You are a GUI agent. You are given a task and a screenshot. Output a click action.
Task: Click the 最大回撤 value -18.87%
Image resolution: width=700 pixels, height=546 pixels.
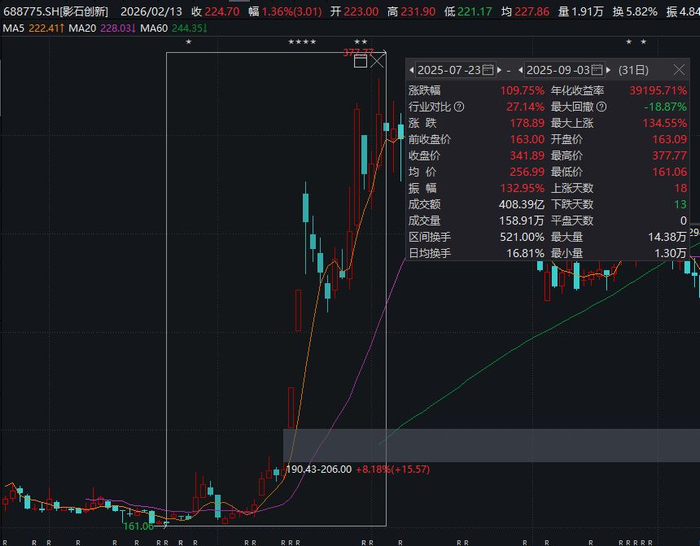(665, 107)
